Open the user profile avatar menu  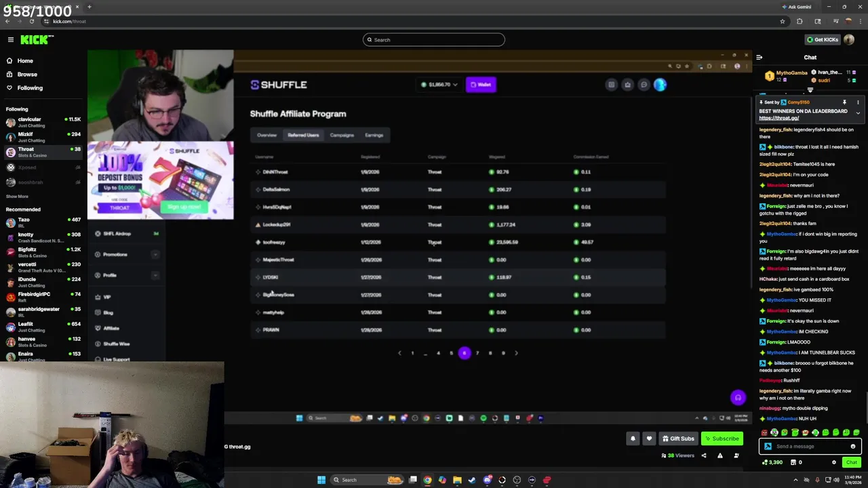850,40
